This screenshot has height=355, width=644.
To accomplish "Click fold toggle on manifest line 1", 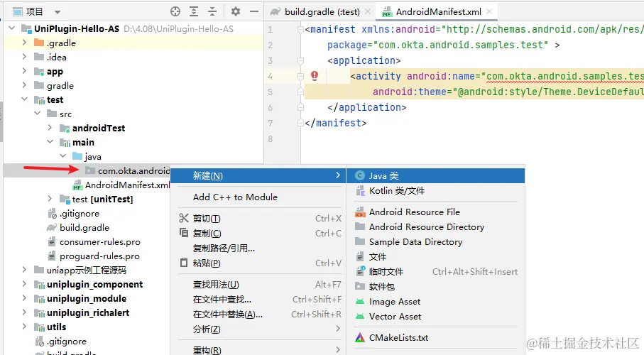I will click(x=300, y=30).
